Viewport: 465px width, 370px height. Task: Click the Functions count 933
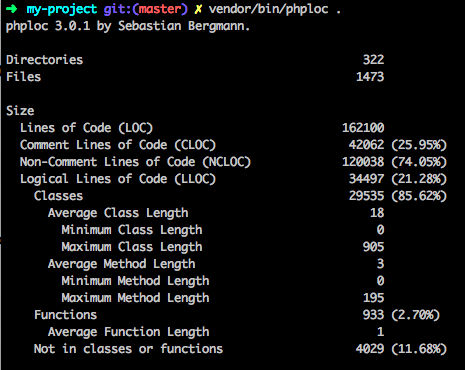(373, 315)
